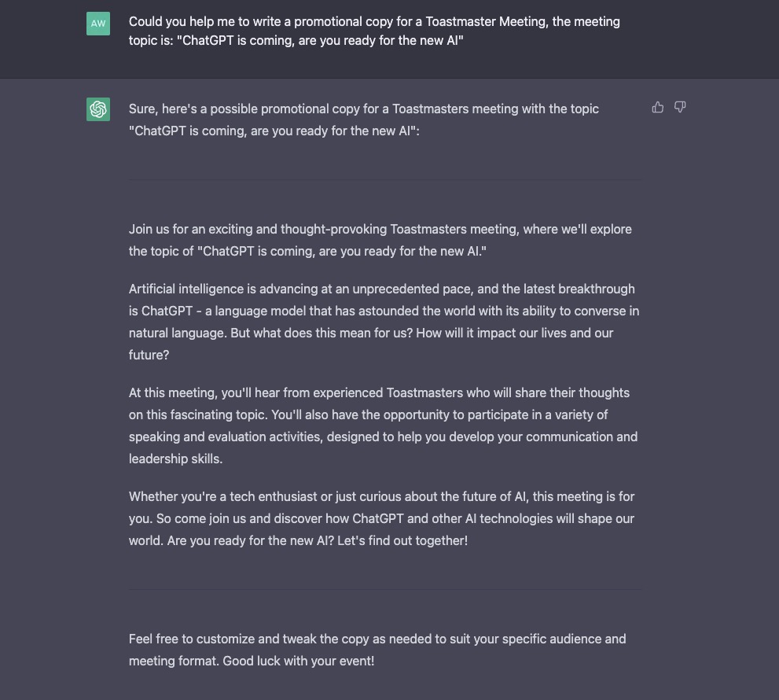
Task: Click the paragraph beginning "Artificial intelligence is advancing"
Action: (x=384, y=322)
